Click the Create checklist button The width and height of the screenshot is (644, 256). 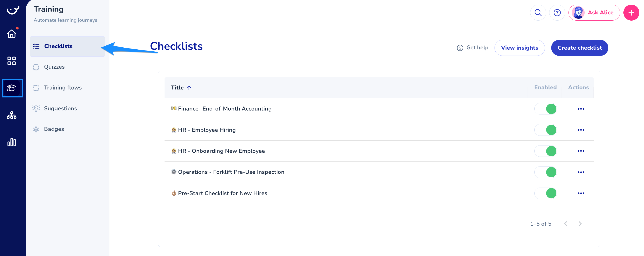[x=580, y=48]
